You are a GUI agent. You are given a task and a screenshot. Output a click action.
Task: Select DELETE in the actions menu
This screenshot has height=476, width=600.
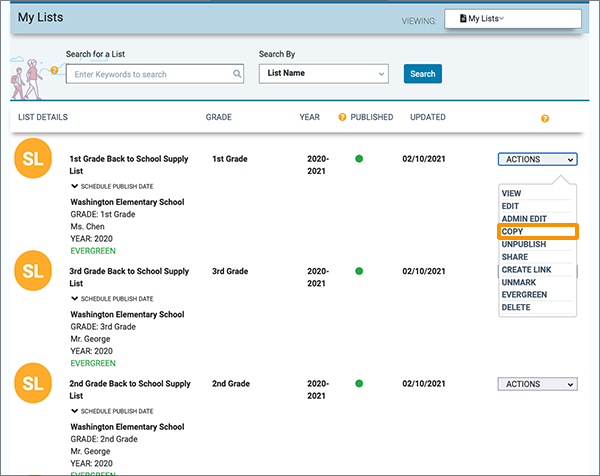pyautogui.click(x=516, y=307)
